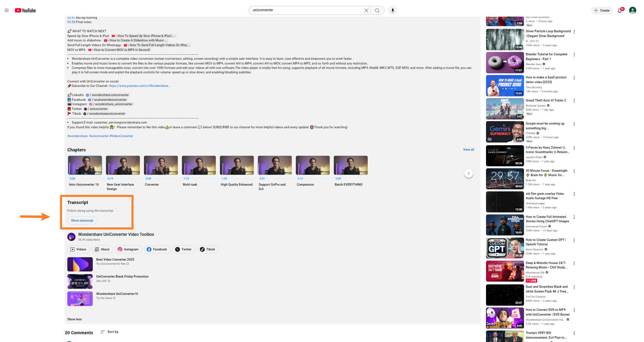Image resolution: width=644 pixels, height=342 pixels.
Task: Open the channel Videos chip
Action: pos(78,250)
